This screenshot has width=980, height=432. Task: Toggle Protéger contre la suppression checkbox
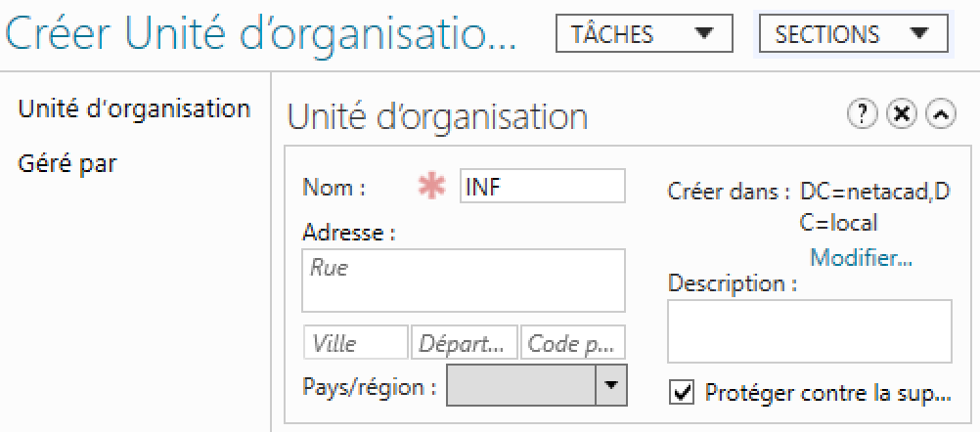point(681,393)
